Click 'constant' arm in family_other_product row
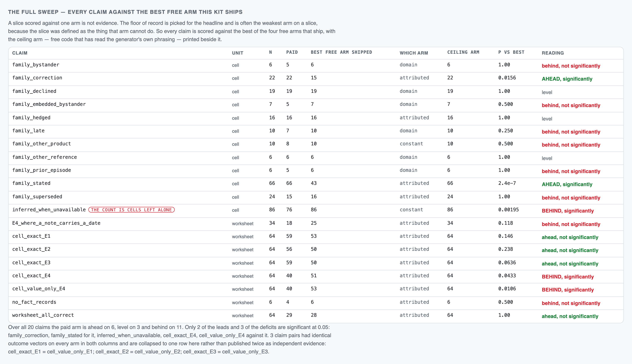The height and width of the screenshot is (364, 632). pyautogui.click(x=411, y=144)
